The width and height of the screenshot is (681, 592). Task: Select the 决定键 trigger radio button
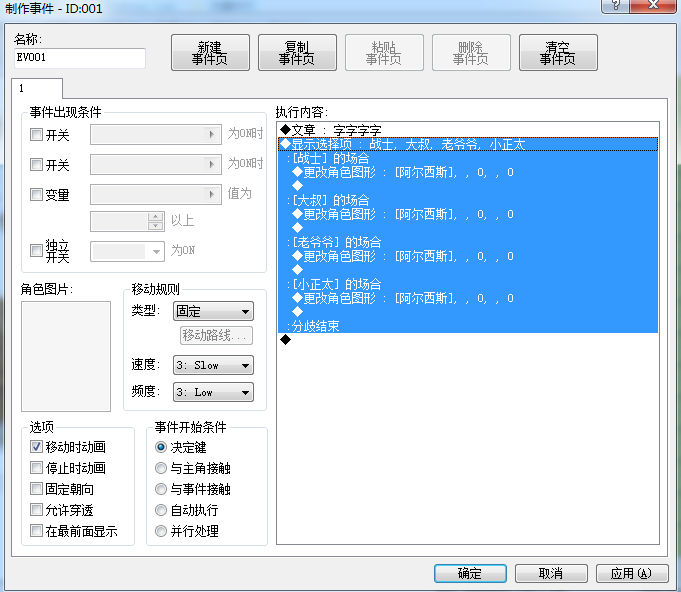[161, 447]
